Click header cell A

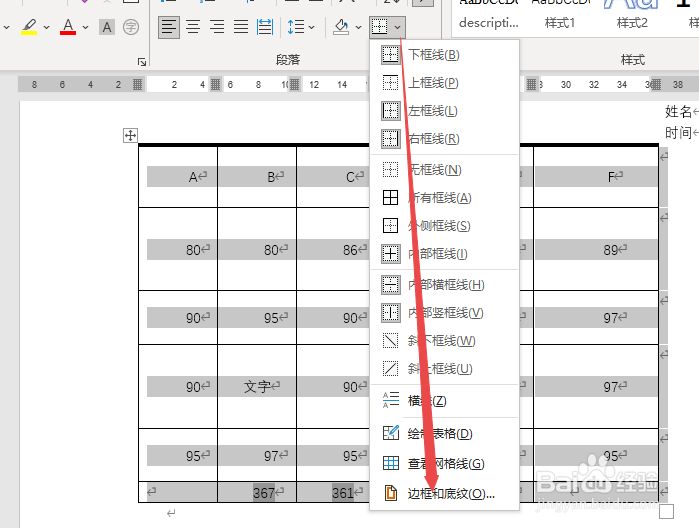(x=178, y=177)
